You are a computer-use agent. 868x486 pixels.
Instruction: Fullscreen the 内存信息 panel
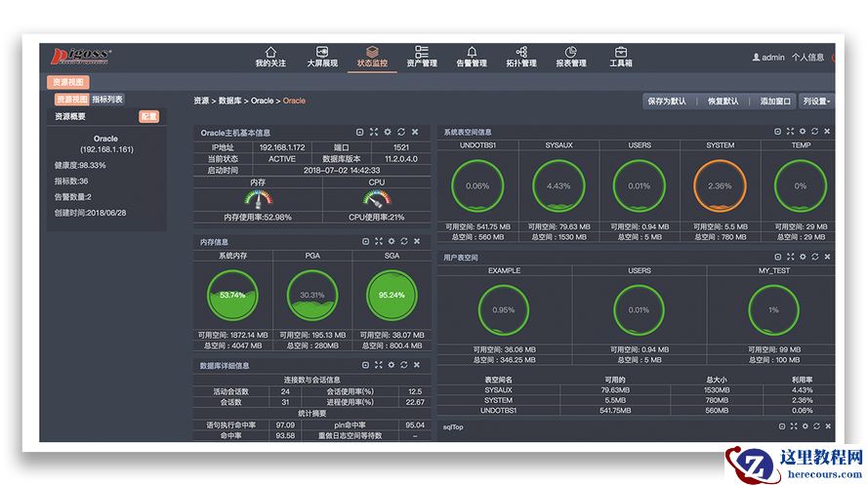point(379,241)
